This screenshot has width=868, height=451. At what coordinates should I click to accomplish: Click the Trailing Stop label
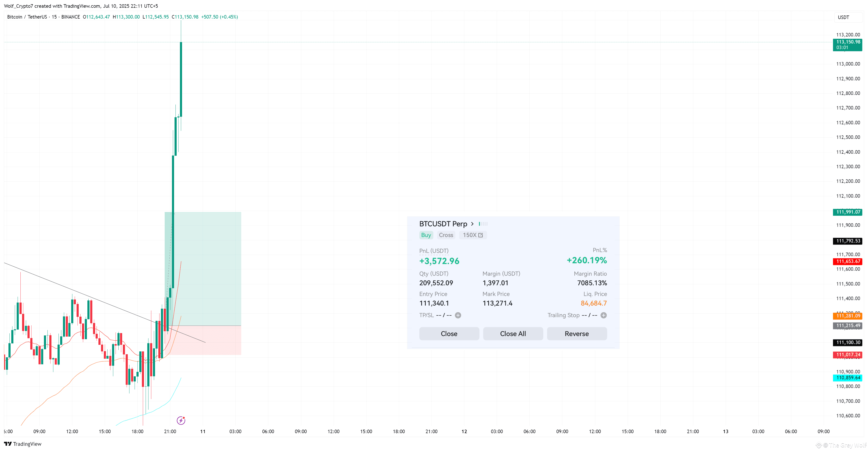(x=563, y=315)
